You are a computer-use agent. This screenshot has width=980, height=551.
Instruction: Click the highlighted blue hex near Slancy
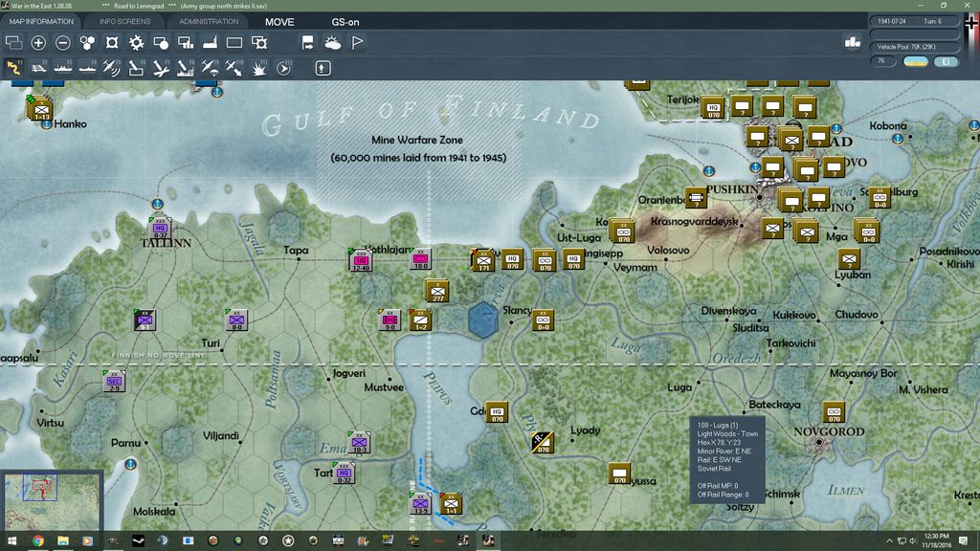coord(483,320)
